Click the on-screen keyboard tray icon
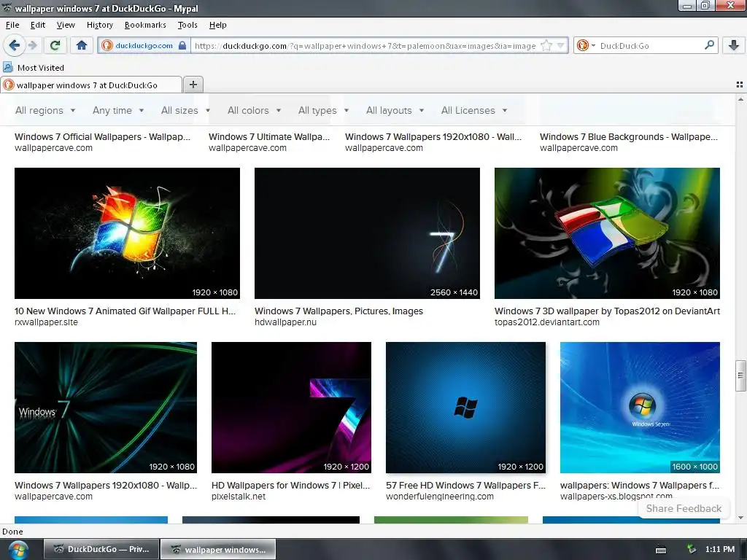 point(661,550)
